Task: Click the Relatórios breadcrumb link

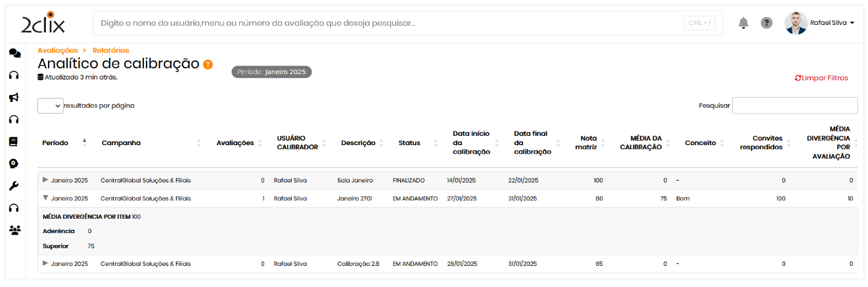Action: click(110, 50)
